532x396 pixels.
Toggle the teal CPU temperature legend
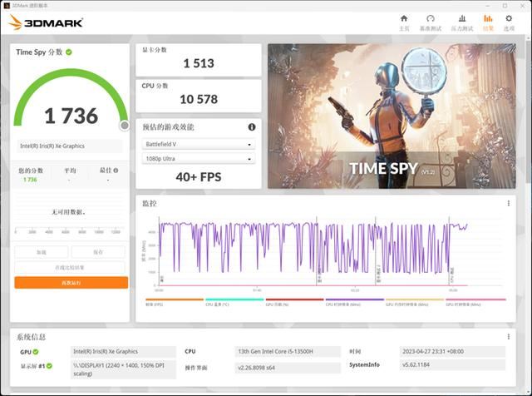(234, 303)
